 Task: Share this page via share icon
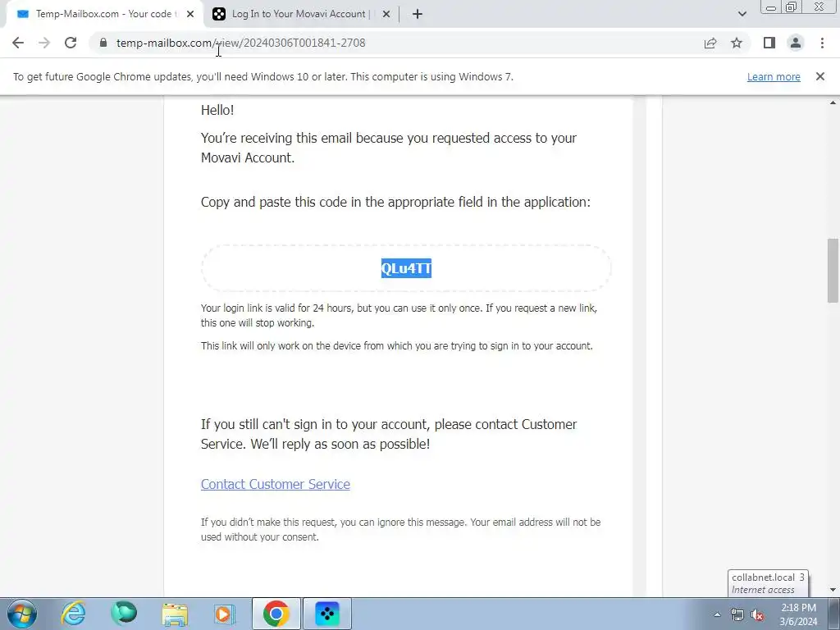[x=710, y=43]
